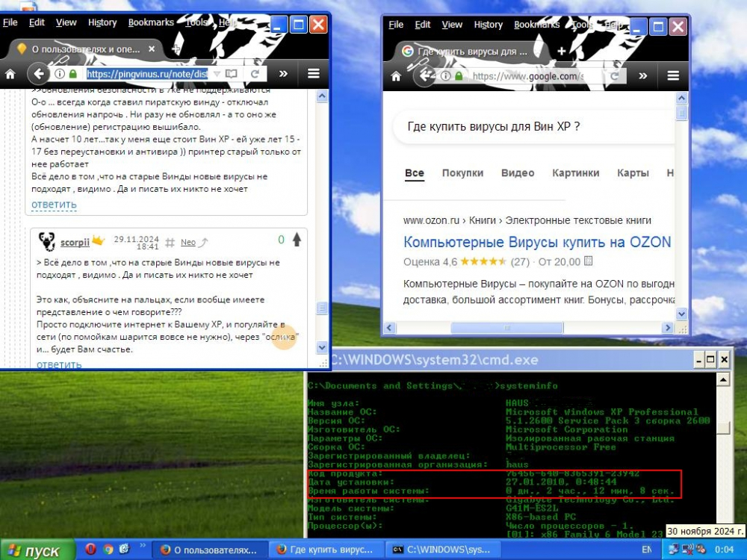Viewport: 747px width, 560px height.
Task: Open the Edit menu in Google Firefox window
Action: pyautogui.click(x=423, y=25)
